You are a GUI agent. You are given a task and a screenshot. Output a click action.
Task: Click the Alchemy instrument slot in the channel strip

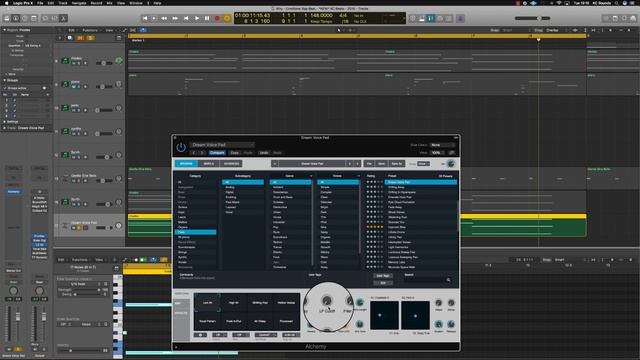point(13,191)
